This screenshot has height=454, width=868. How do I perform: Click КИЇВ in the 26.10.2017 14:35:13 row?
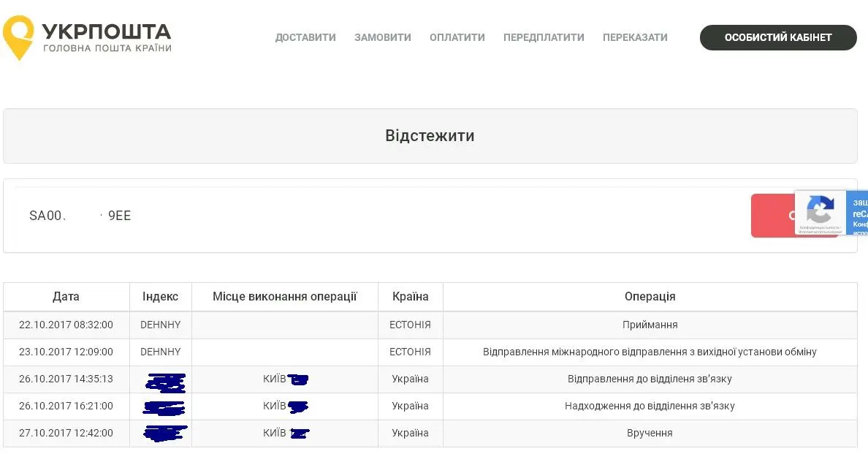pyautogui.click(x=275, y=379)
